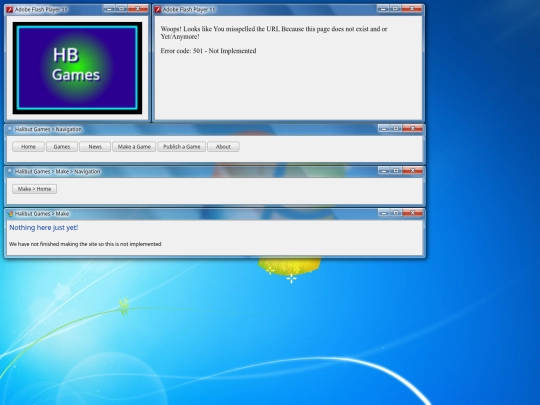Click 'We have not finished making the site' text
Viewport: 540px width, 405px height.
click(85, 244)
